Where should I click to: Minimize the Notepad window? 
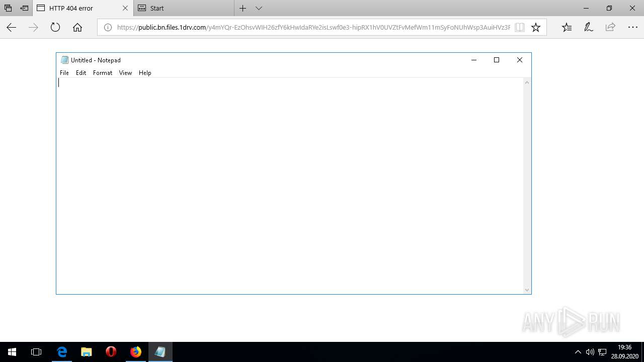coord(473,60)
